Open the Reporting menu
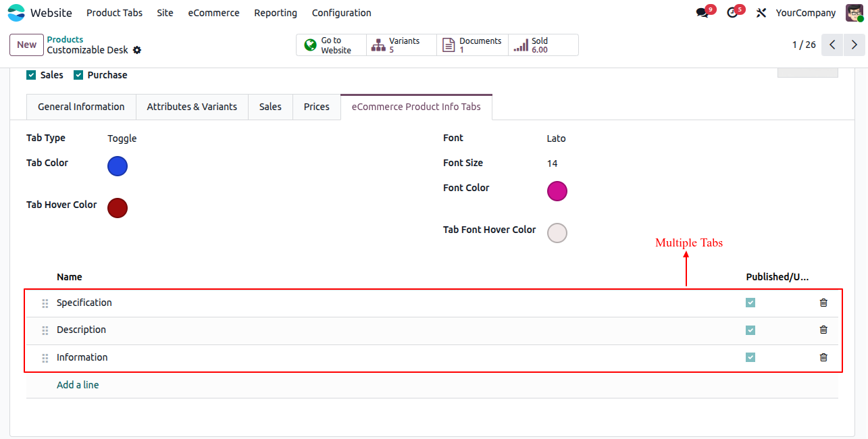The width and height of the screenshot is (868, 439). (276, 13)
